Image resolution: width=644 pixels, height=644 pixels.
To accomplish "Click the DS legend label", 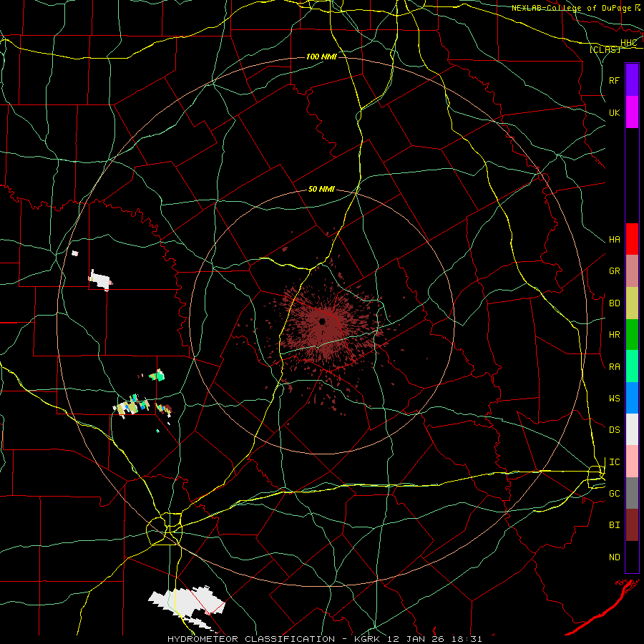I will [x=614, y=430].
